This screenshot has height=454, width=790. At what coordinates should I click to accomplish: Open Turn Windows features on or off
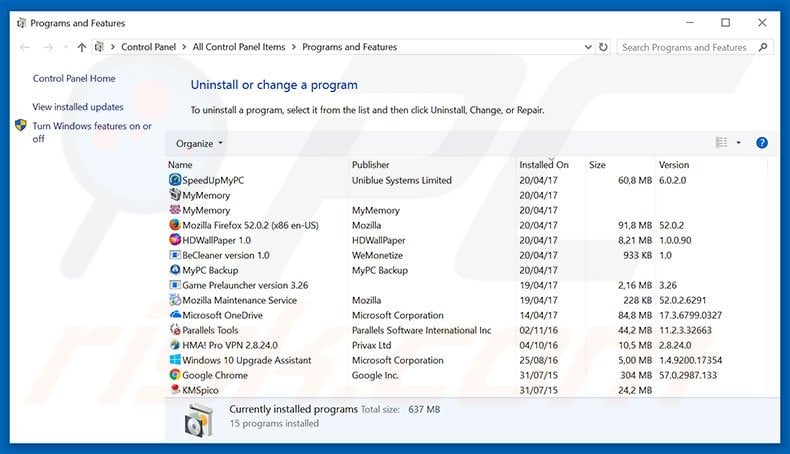92,132
